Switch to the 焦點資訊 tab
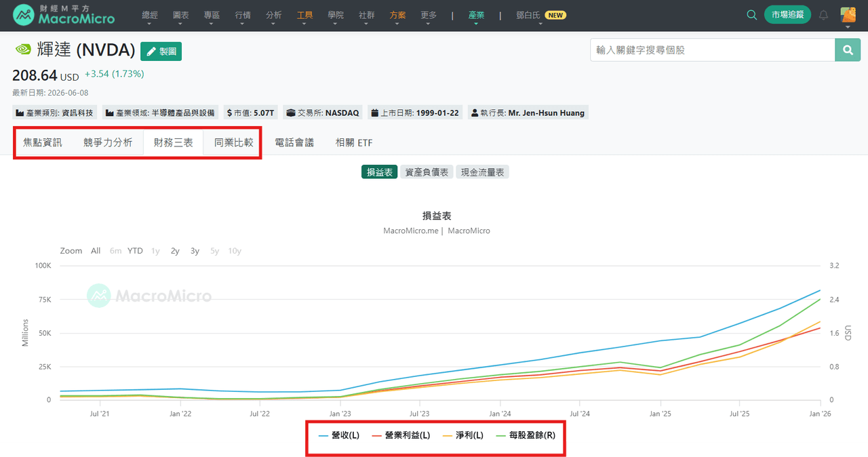Screen dimensions: 868x457 (43, 142)
